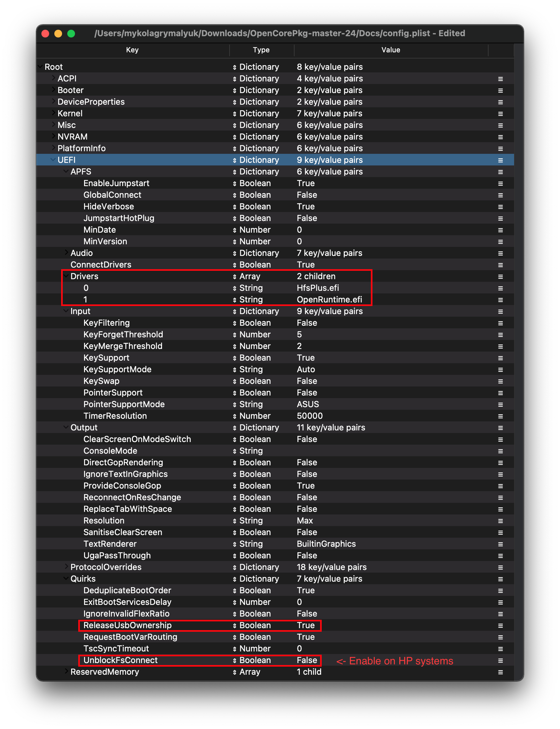Select the NVRAM row
Screen dimensions: 560x729
pos(133,137)
